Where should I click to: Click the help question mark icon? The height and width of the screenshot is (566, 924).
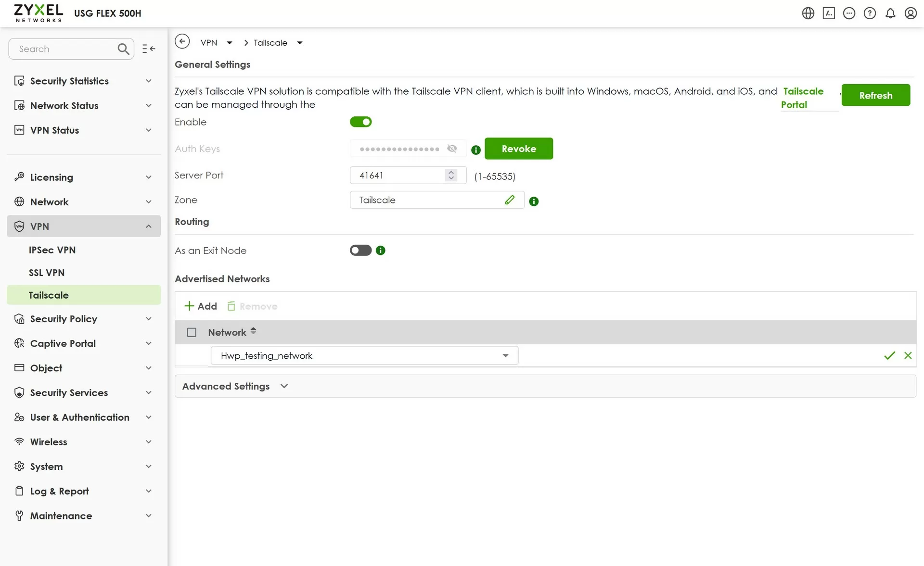click(x=869, y=13)
